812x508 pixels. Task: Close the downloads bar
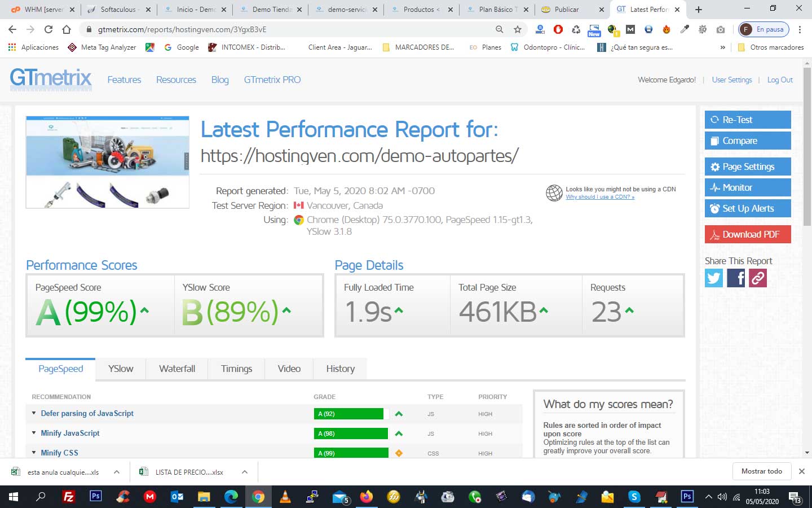[801, 471]
